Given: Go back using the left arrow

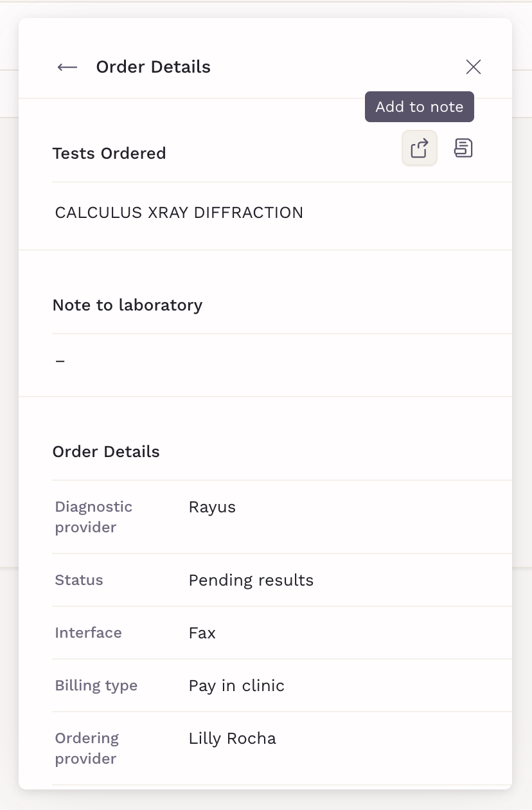Looking at the screenshot, I should coord(67,67).
